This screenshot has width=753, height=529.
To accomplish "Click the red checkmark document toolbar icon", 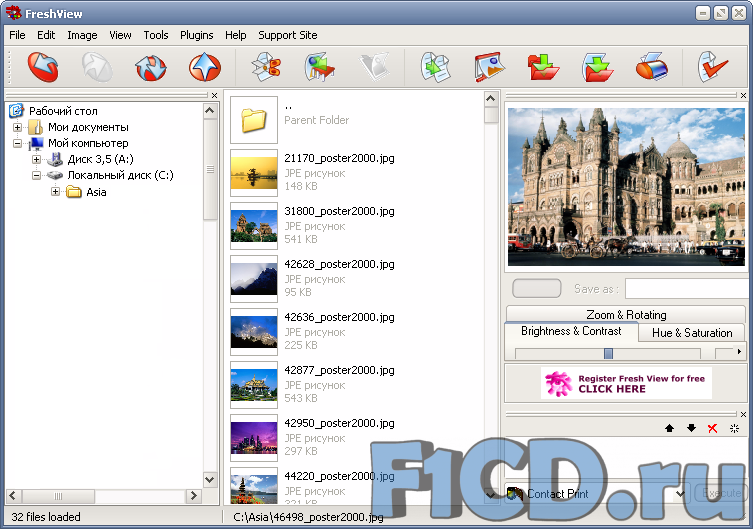I will (713, 67).
